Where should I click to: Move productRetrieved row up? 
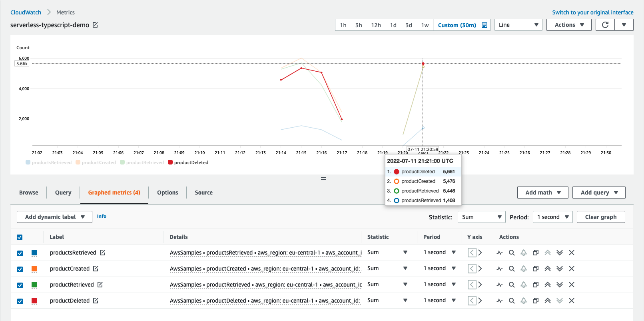point(548,285)
